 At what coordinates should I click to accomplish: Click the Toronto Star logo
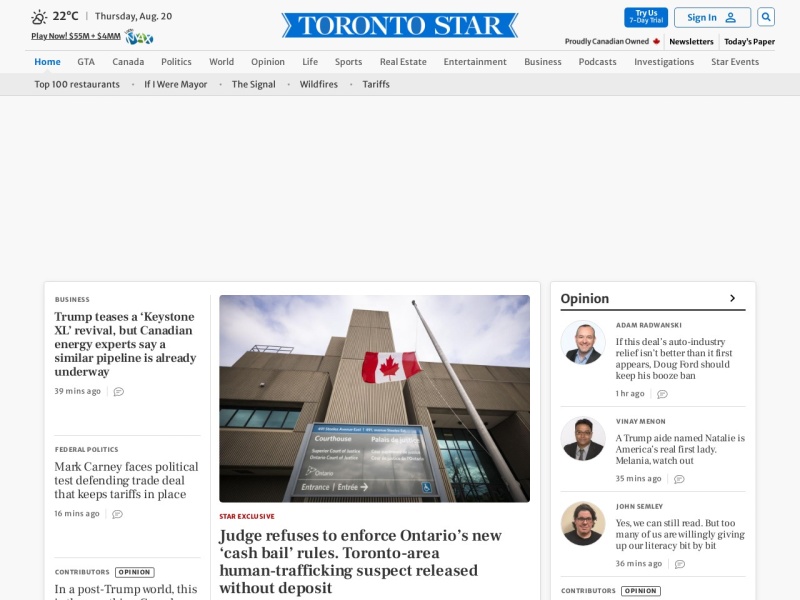(x=399, y=26)
